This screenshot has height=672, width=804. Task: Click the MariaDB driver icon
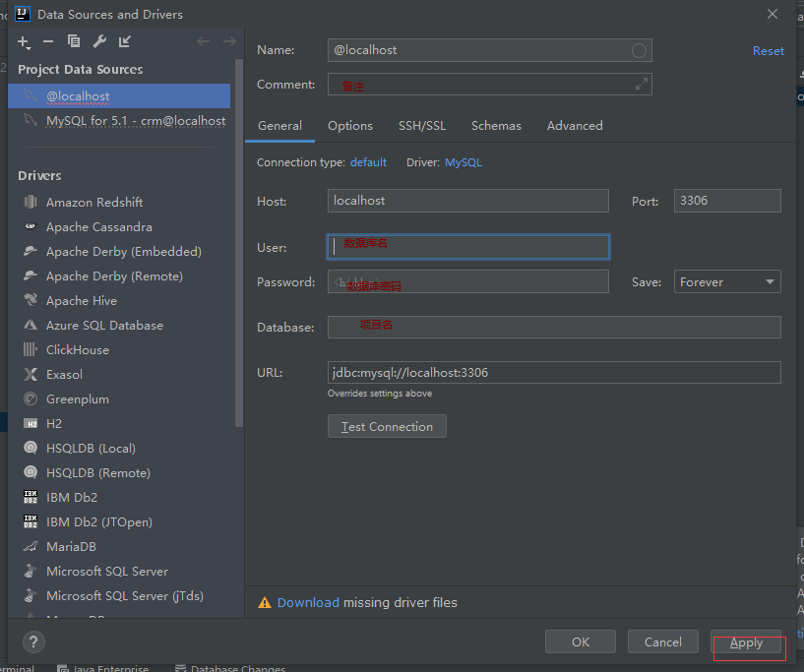click(x=31, y=546)
